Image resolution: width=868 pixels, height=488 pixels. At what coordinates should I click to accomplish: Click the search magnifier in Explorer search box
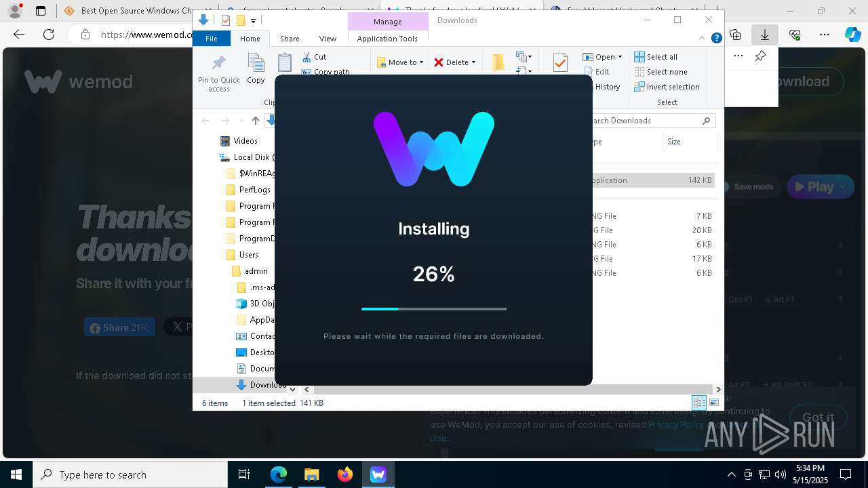pyautogui.click(x=706, y=121)
